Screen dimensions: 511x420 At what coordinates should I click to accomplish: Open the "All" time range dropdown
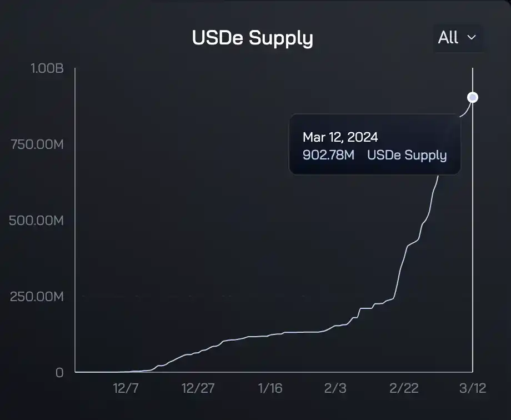pos(457,38)
